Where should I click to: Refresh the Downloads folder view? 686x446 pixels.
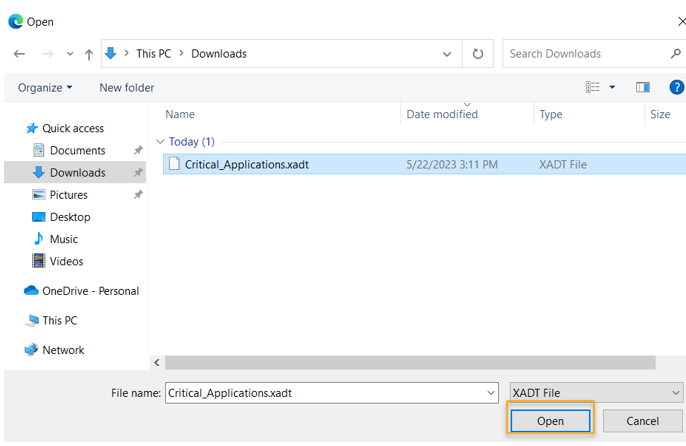478,54
